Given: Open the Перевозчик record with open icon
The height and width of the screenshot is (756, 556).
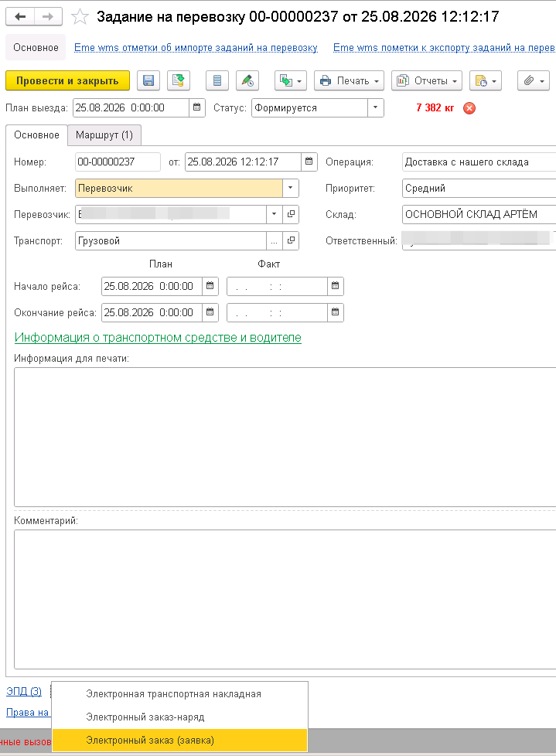Looking at the screenshot, I should point(291,214).
